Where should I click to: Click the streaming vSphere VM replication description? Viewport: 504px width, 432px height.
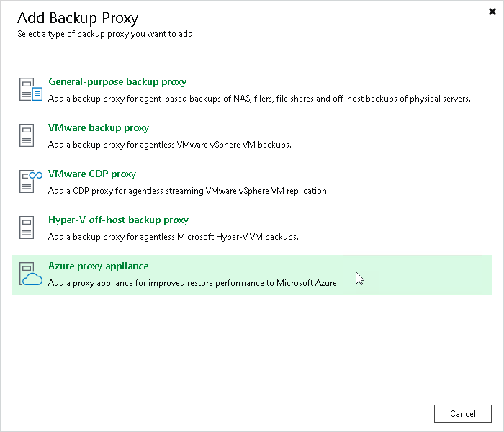coord(189,191)
